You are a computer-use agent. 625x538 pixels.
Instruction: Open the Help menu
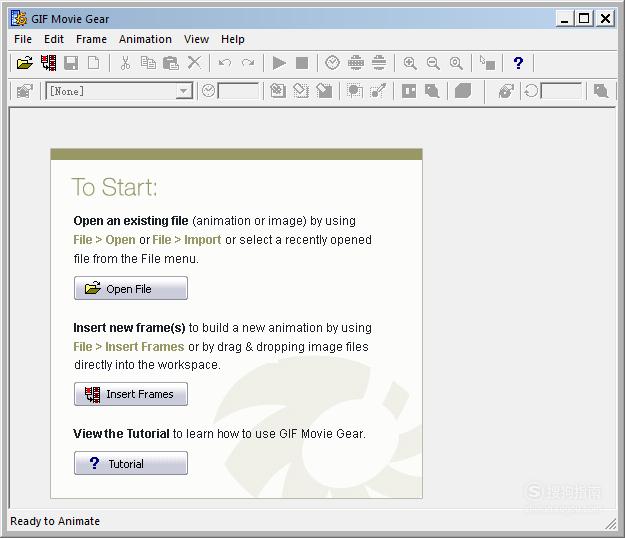point(233,39)
